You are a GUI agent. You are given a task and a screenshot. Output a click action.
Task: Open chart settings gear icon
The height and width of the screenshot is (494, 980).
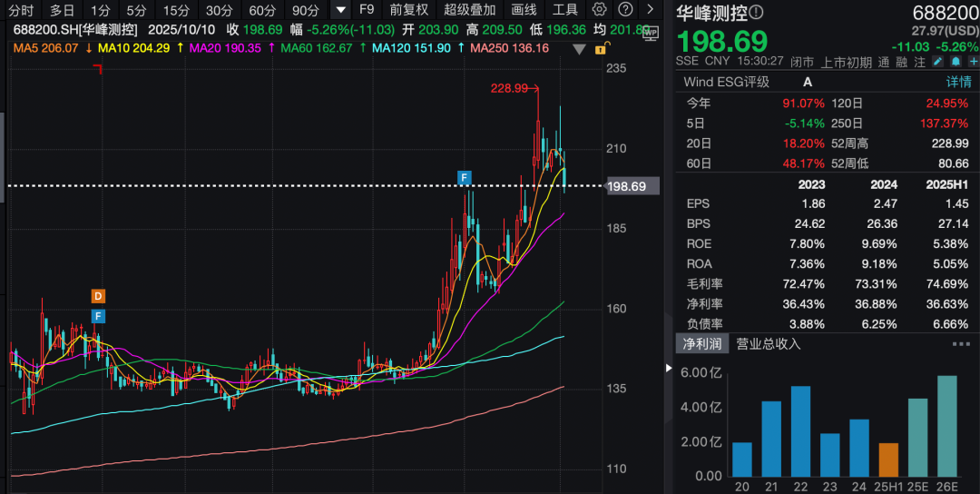pos(599,10)
